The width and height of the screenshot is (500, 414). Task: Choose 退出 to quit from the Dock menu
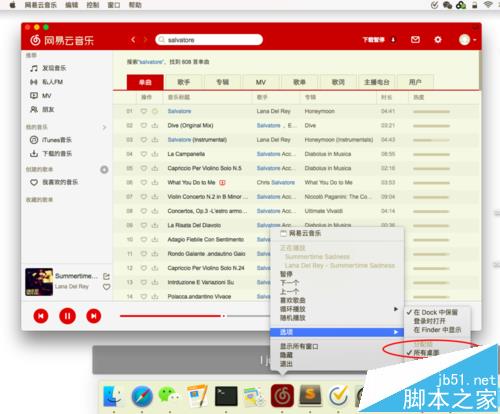(x=286, y=364)
